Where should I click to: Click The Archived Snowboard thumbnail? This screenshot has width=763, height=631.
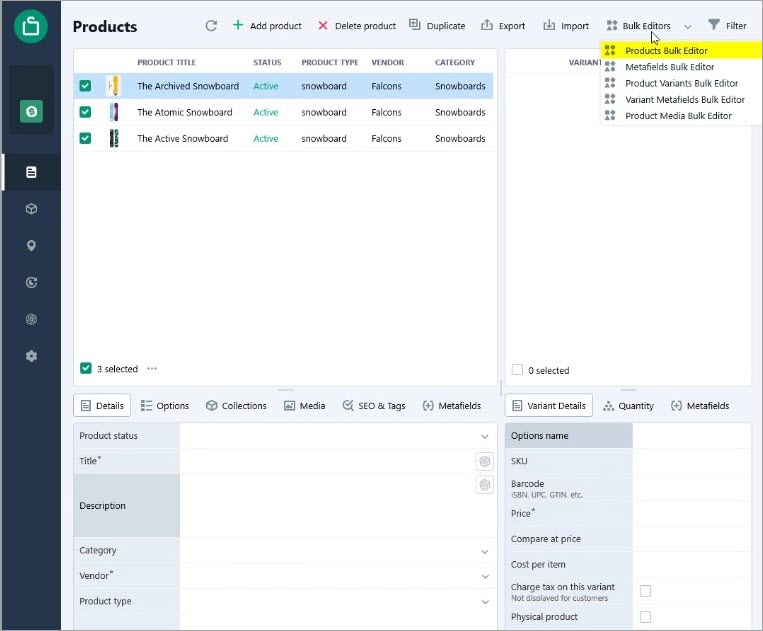[113, 86]
